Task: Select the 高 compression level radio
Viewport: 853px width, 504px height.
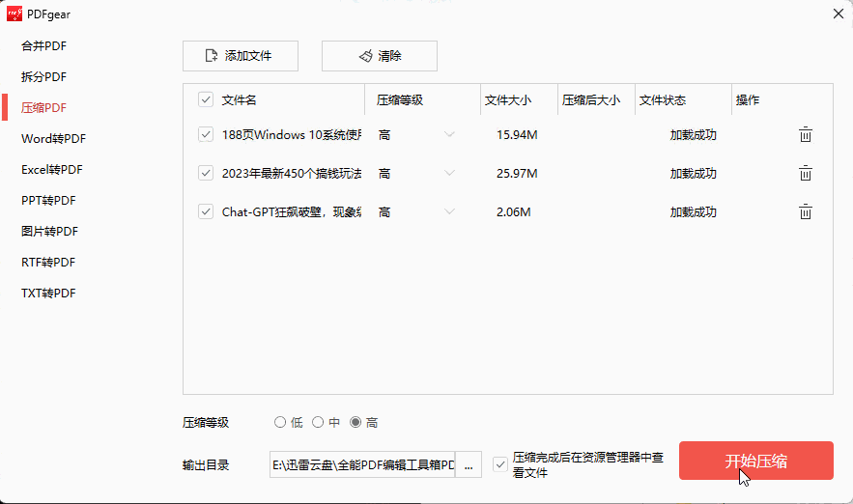Action: (x=355, y=423)
